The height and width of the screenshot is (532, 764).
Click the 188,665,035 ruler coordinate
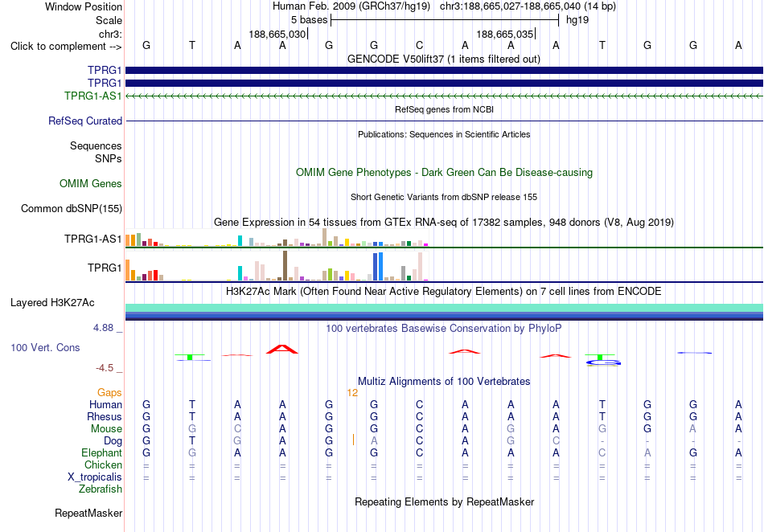click(x=505, y=34)
